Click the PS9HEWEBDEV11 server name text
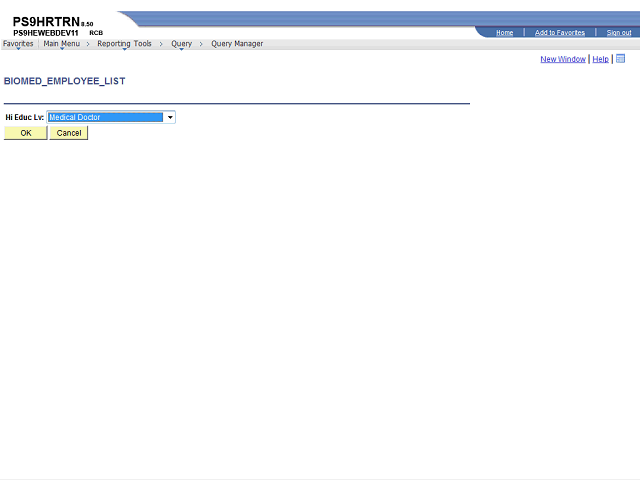640x480 pixels. click(x=46, y=33)
